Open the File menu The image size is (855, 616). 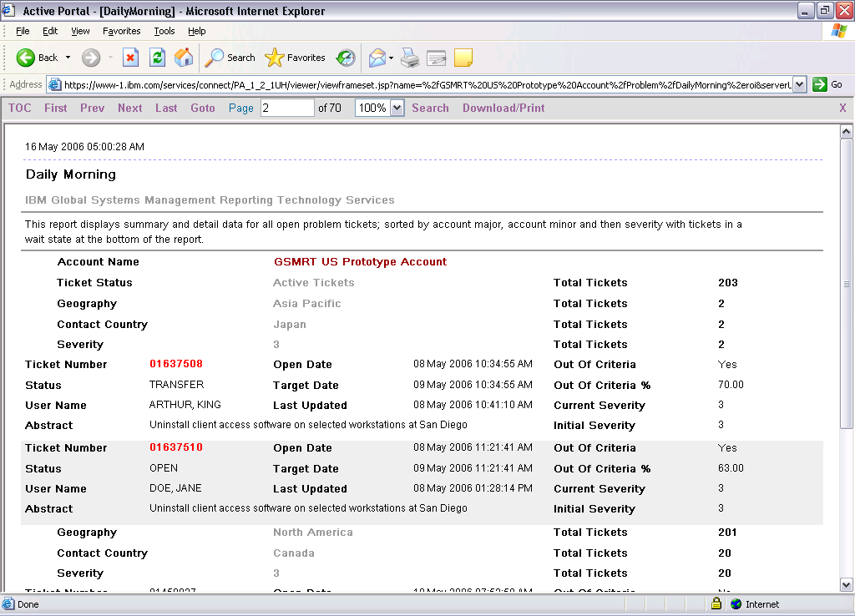(x=23, y=31)
